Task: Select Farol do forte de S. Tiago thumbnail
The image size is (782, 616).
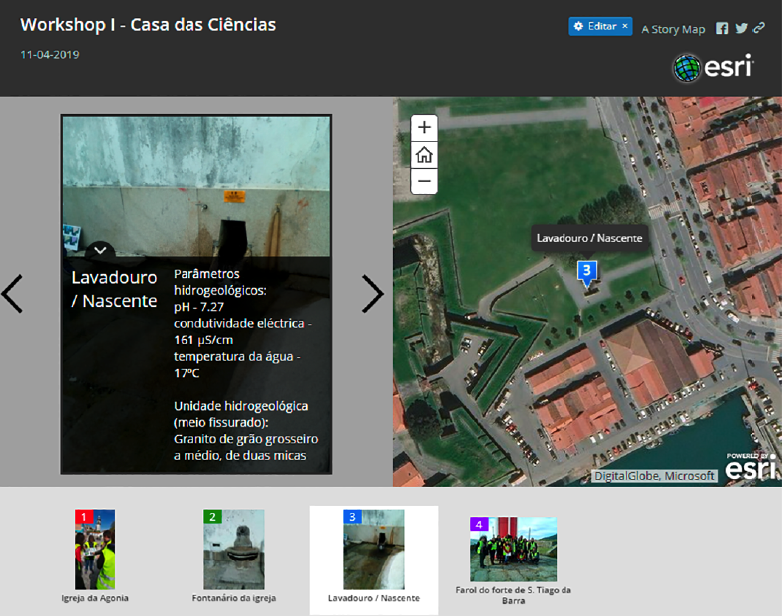Action: coord(513,550)
